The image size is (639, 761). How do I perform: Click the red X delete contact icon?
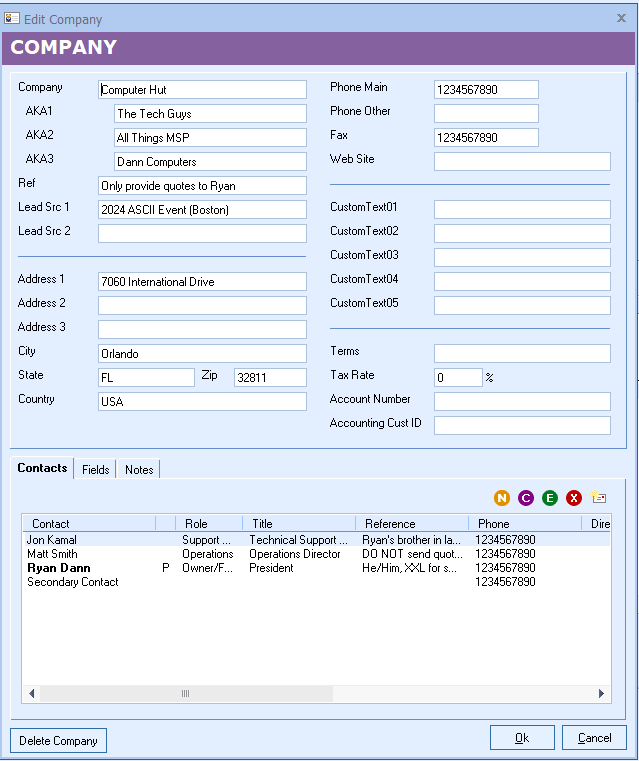tap(574, 498)
